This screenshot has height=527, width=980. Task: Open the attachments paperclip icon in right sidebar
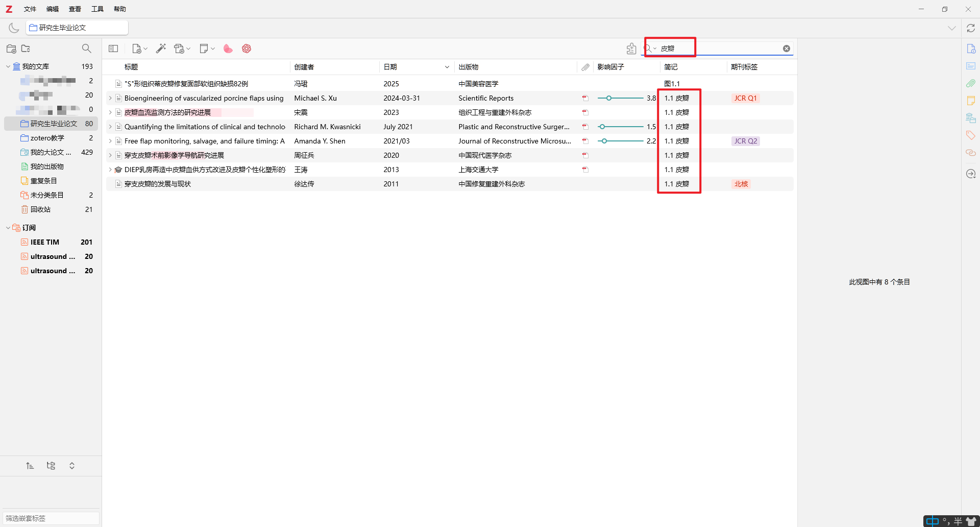click(970, 83)
